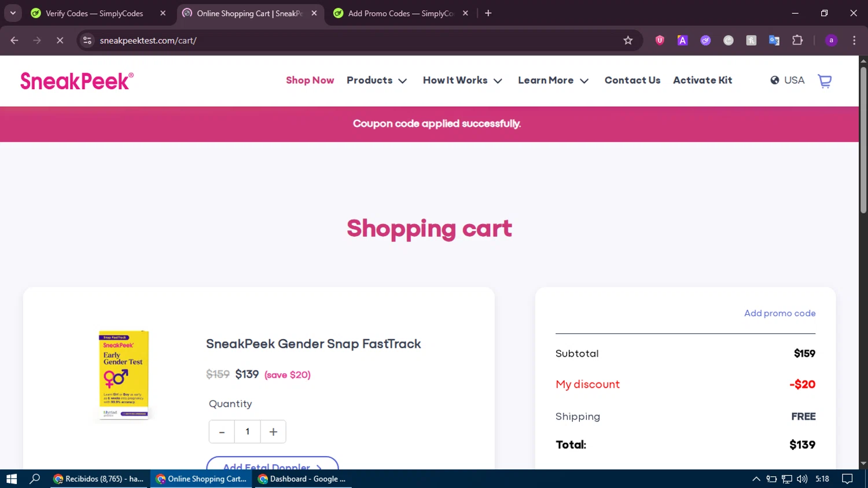Close the Online Shopping Cart tab
868x488 pixels.
pos(314,13)
